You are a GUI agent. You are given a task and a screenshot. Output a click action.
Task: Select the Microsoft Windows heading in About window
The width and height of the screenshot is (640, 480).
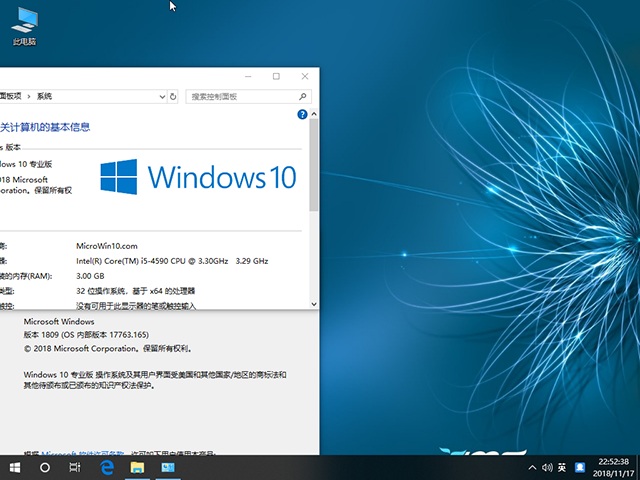[59, 322]
